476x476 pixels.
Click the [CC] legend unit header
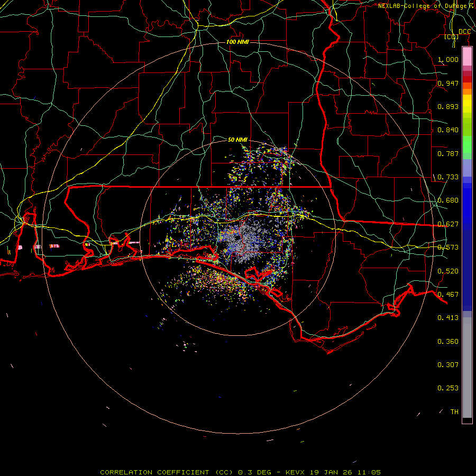[451, 37]
